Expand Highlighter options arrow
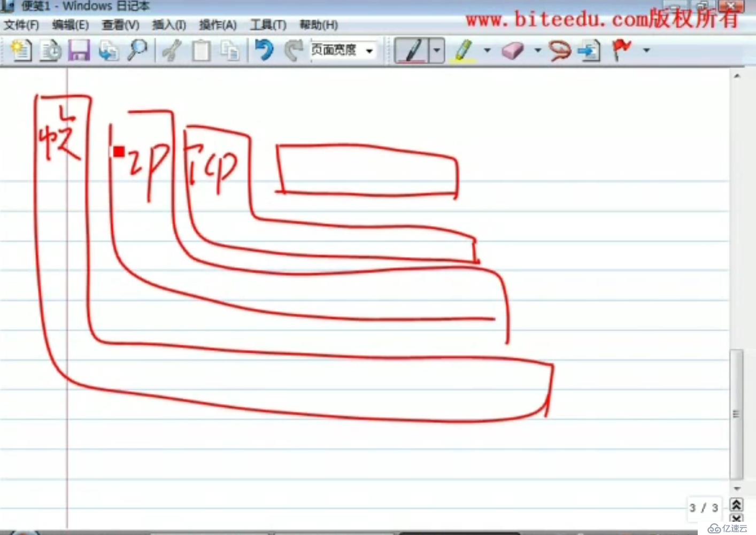Image resolution: width=756 pixels, height=535 pixels. 487,50
